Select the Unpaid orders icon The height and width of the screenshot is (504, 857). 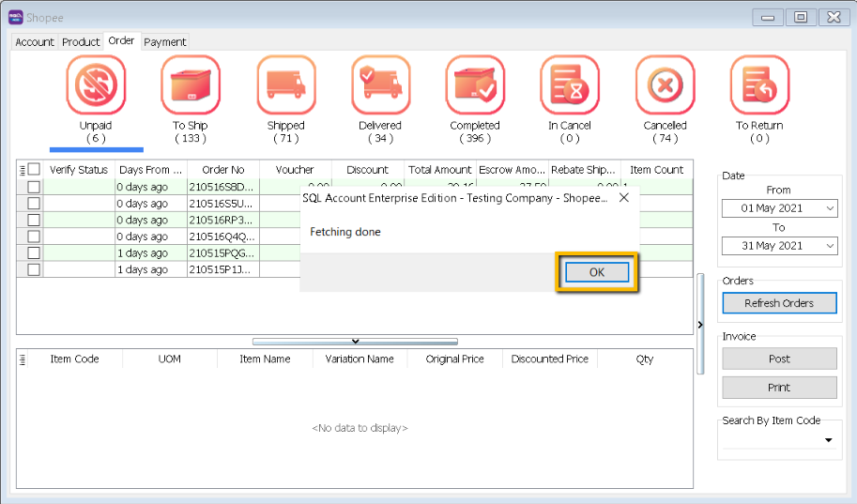[x=96, y=85]
